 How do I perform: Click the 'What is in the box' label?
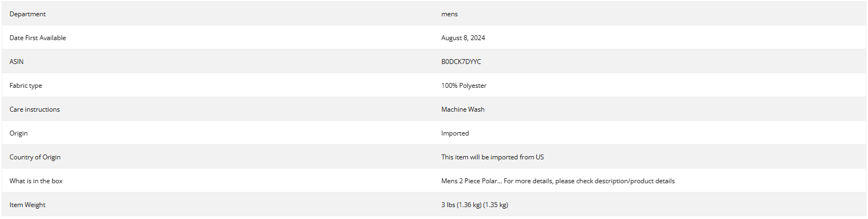pyautogui.click(x=36, y=181)
